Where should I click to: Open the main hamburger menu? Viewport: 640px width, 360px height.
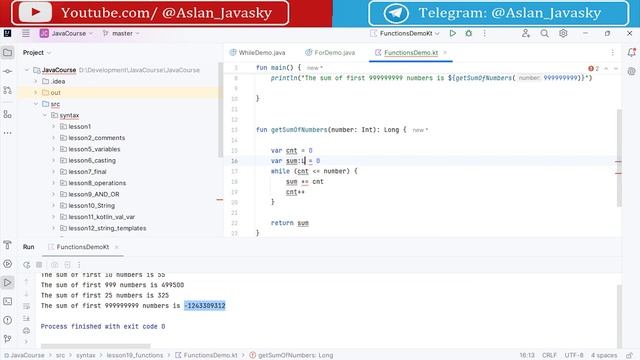[26, 33]
